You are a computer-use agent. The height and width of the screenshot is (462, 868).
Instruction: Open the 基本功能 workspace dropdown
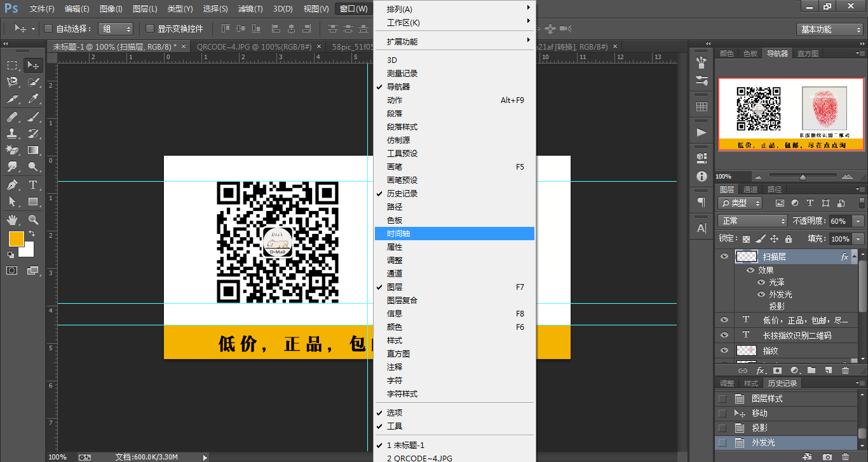pyautogui.click(x=830, y=29)
